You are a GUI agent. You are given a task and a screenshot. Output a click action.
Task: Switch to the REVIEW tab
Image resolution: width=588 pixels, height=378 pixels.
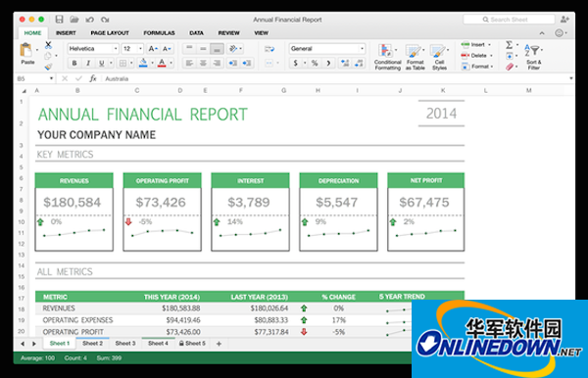coord(228,33)
